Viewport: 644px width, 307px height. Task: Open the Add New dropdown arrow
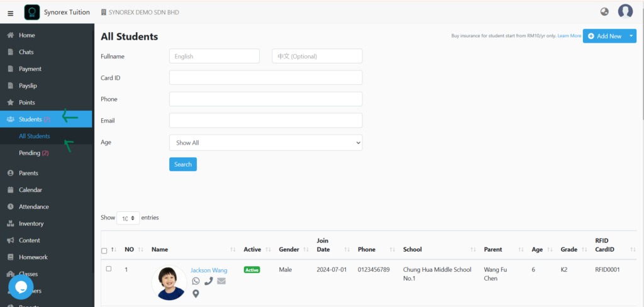click(631, 36)
